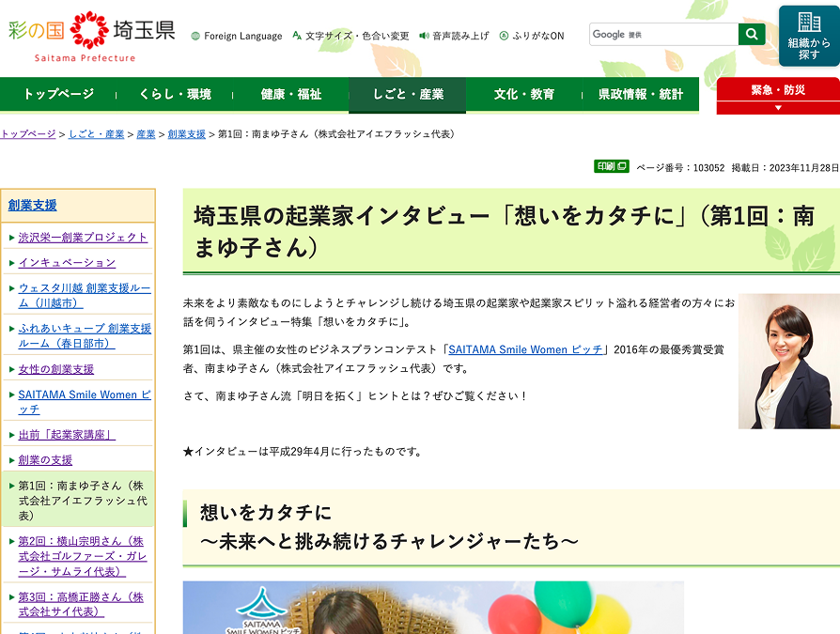Click the ★インタビューは平成29年4月 note
This screenshot has height=634, width=840.
click(x=303, y=452)
